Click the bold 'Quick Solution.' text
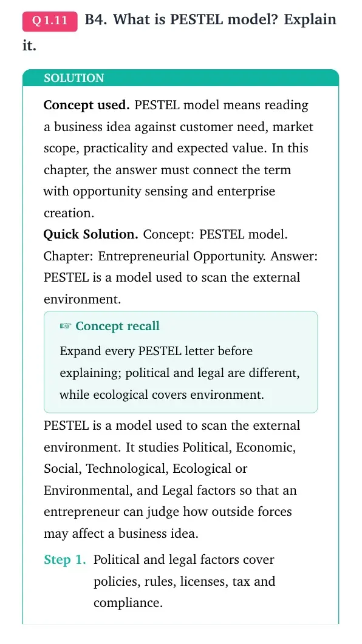The width and height of the screenshot is (362, 644). [x=91, y=234]
